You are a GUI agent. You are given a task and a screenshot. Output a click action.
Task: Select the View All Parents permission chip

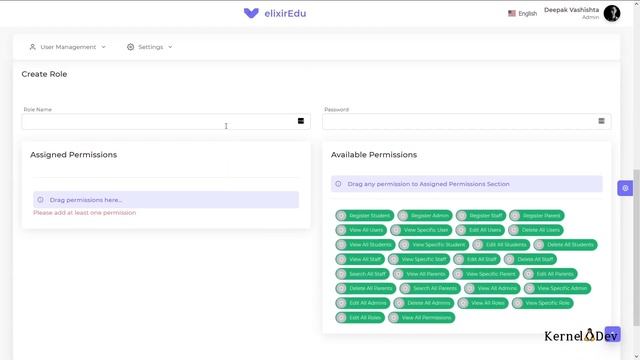pyautogui.click(x=421, y=274)
